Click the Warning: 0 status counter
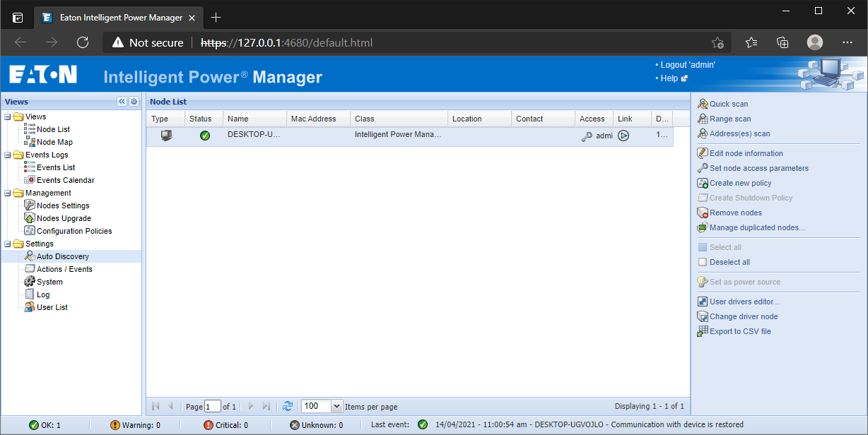Screen dimensions: 868x435 [x=135, y=425]
